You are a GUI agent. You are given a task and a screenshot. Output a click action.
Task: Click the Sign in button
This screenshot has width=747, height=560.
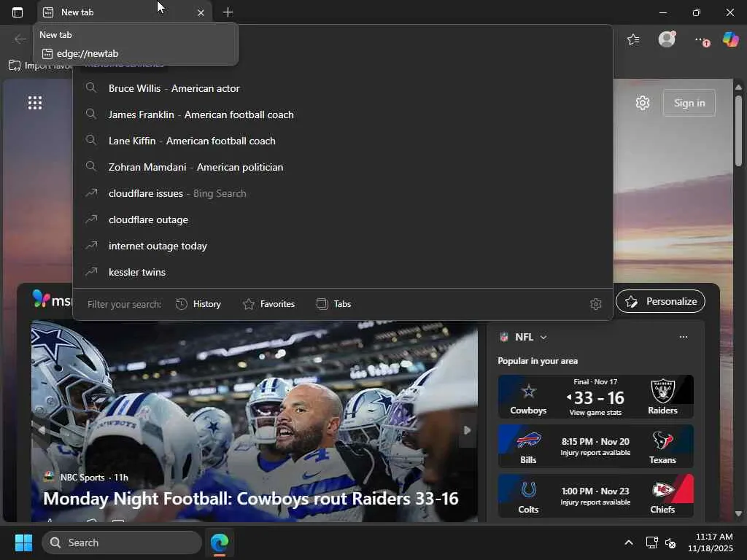[x=689, y=103]
